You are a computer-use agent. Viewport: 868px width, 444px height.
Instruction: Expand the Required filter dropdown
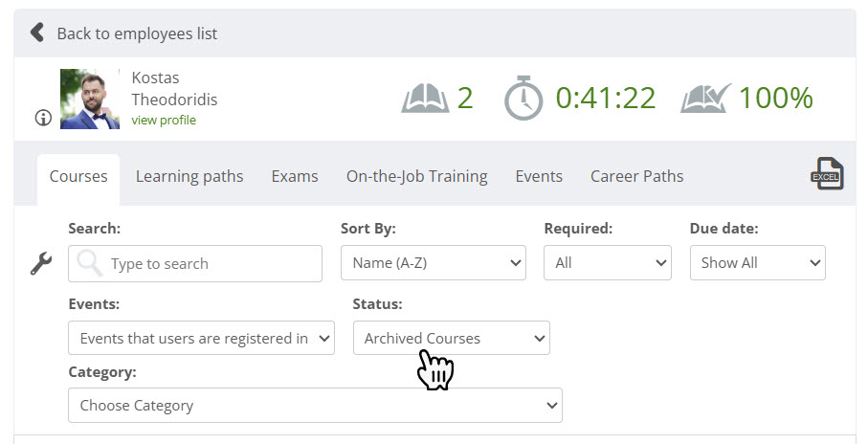(608, 263)
